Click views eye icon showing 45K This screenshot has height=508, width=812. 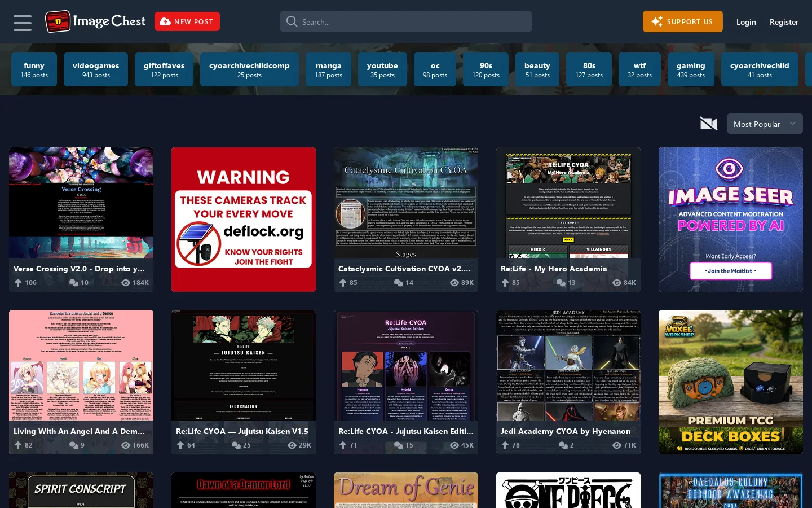[454, 445]
